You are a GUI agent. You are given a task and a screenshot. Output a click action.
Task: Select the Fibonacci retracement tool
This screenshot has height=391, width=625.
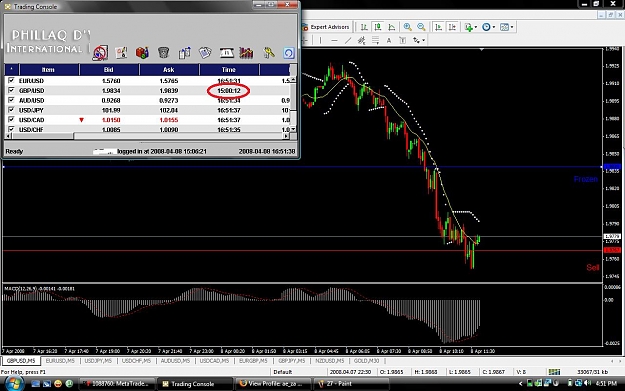(375, 40)
